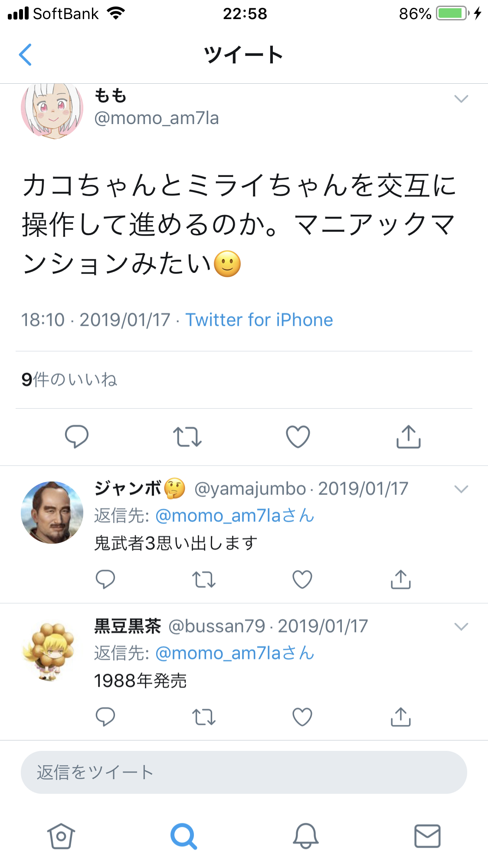The width and height of the screenshot is (488, 868).
Task: Like 黒豆黒茶's 1988年発売 reply
Action: [x=302, y=717]
